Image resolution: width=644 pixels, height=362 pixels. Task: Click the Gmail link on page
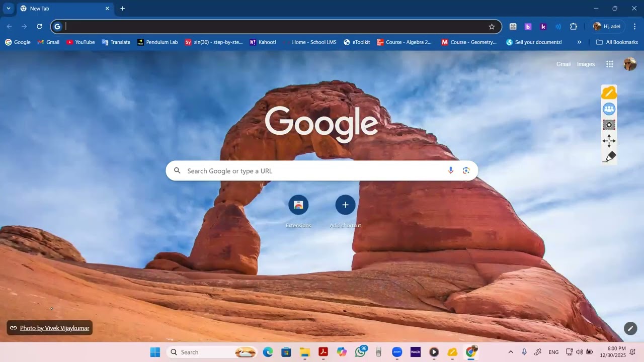pyautogui.click(x=563, y=64)
